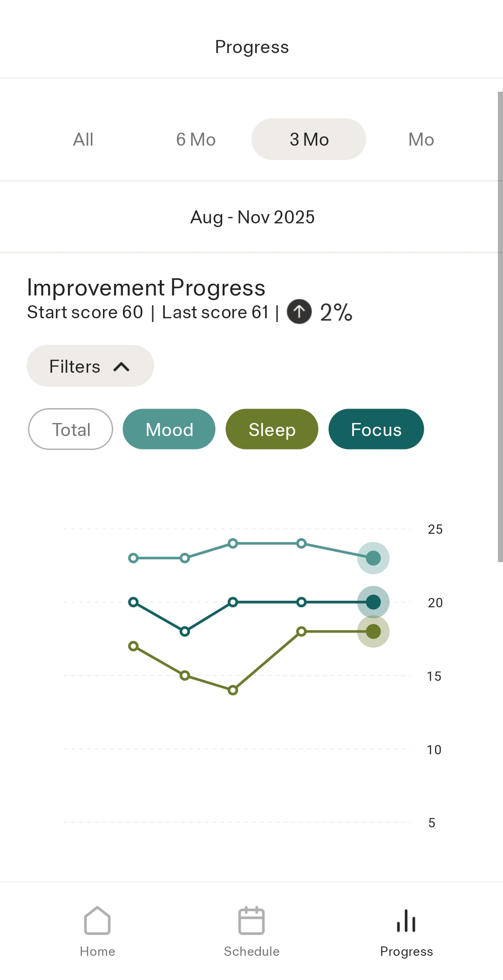Open the Schedule calendar icon
This screenshot has height=980, width=503.
point(251,920)
